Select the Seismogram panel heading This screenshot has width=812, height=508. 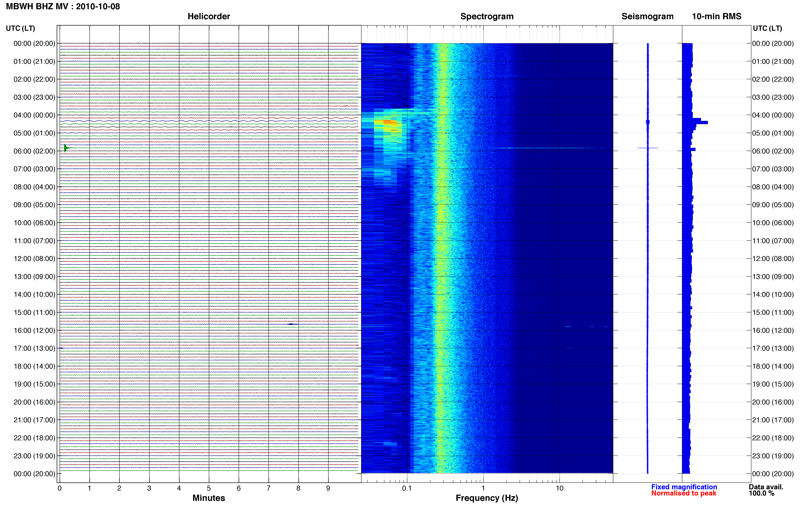pos(647,16)
